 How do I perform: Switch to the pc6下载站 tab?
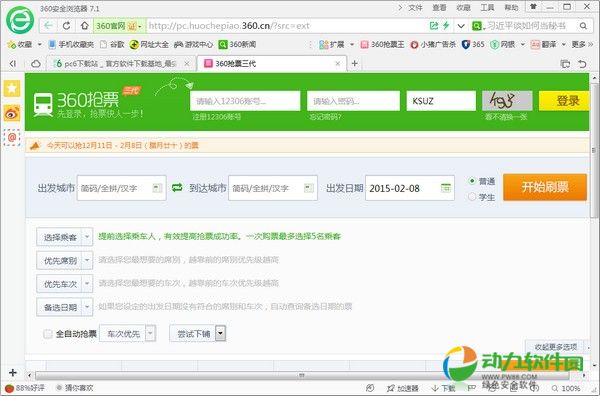coord(120,64)
